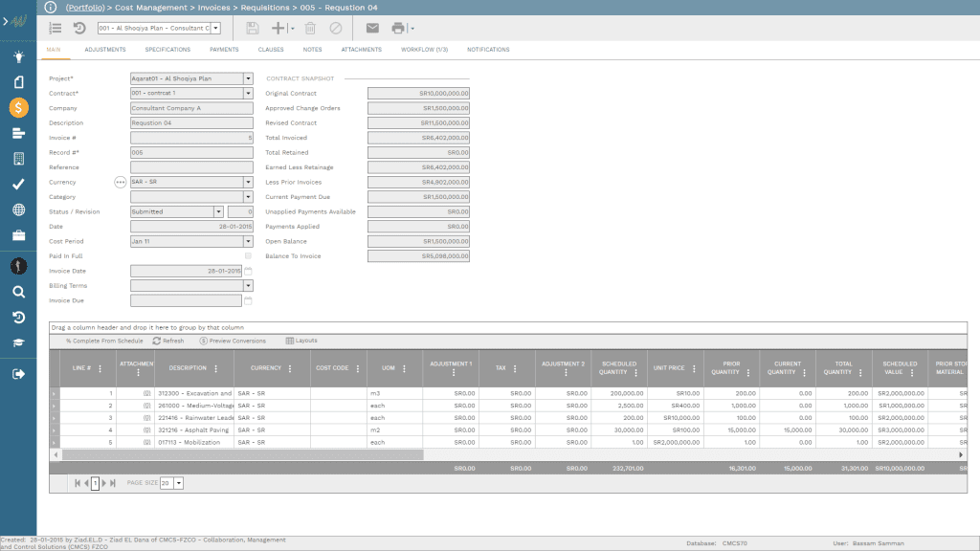
Task: Select the globe icon in the sidebar
Action: [x=17, y=209]
